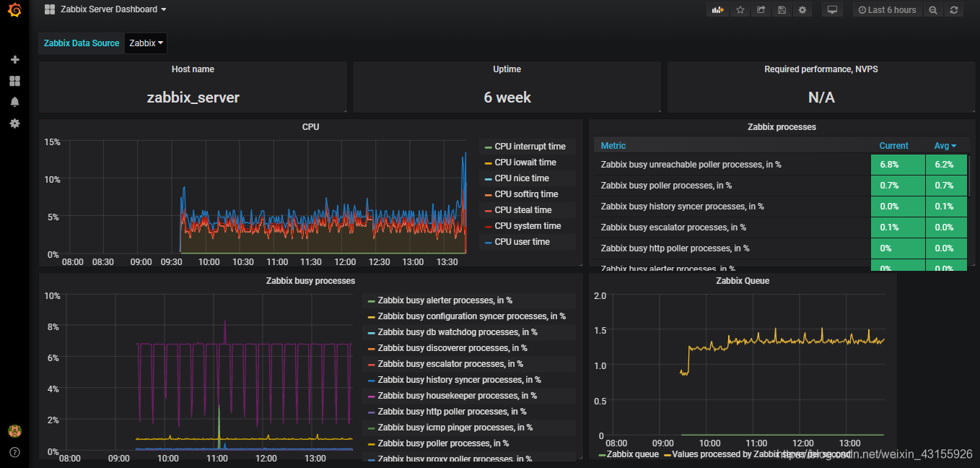Click color line of busy housekeeper processes
The image size is (980, 468).
click(x=372, y=396)
